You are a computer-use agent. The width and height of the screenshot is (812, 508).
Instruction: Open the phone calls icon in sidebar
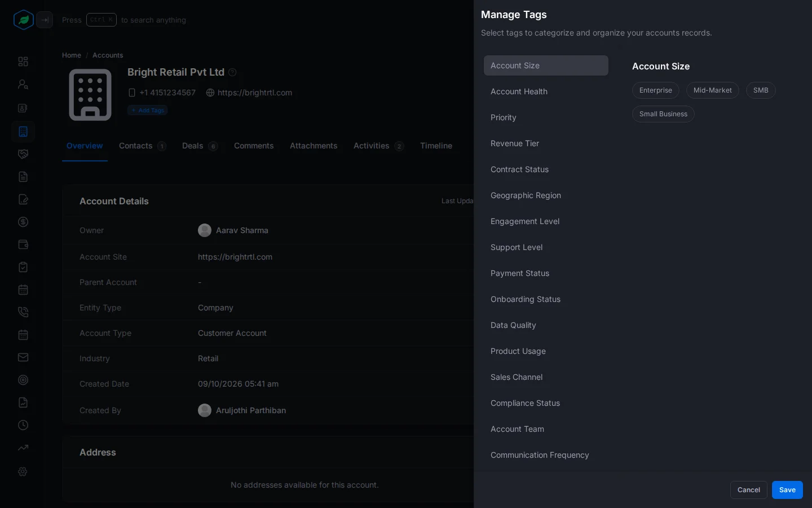(x=23, y=312)
